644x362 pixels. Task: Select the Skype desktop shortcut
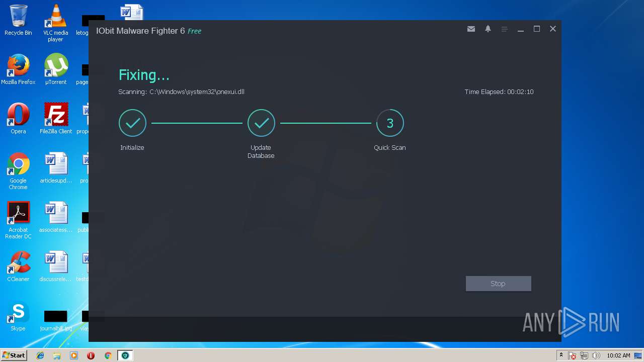tap(18, 316)
